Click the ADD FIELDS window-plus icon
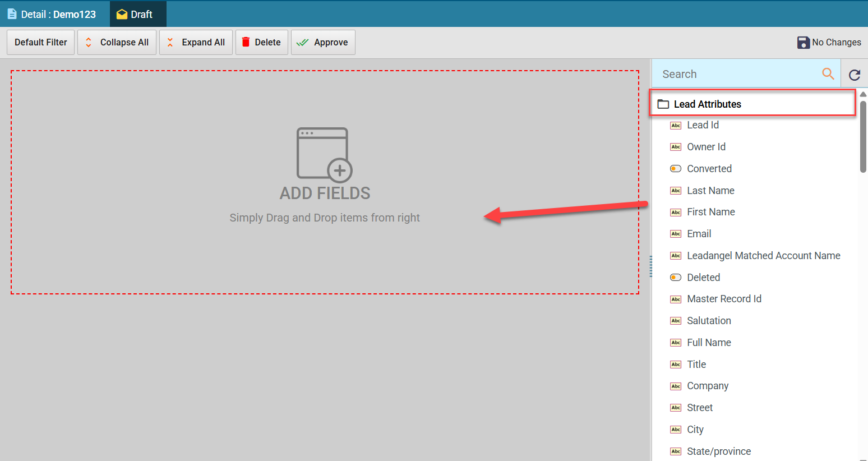 324,155
